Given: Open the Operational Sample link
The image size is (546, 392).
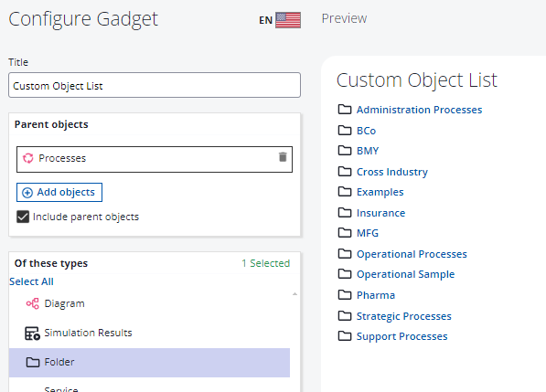Looking at the screenshot, I should (x=405, y=274).
